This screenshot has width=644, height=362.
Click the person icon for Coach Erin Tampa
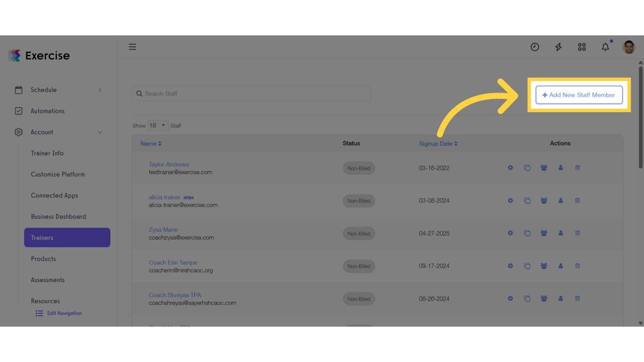pos(561,265)
